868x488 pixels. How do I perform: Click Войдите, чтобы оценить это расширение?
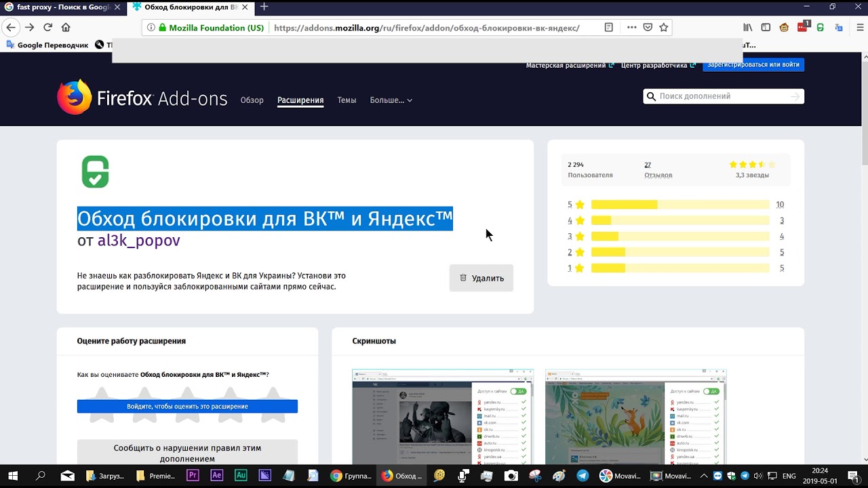pyautogui.click(x=187, y=406)
